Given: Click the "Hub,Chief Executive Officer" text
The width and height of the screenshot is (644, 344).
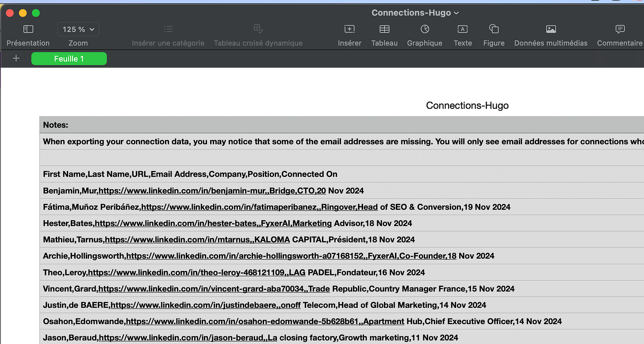Looking at the screenshot, I should pyautogui.click(x=460, y=322).
